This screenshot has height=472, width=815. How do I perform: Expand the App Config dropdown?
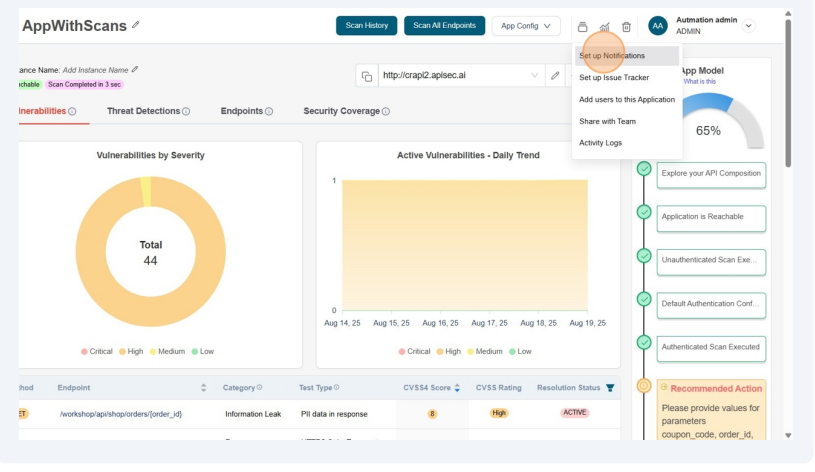click(x=525, y=26)
